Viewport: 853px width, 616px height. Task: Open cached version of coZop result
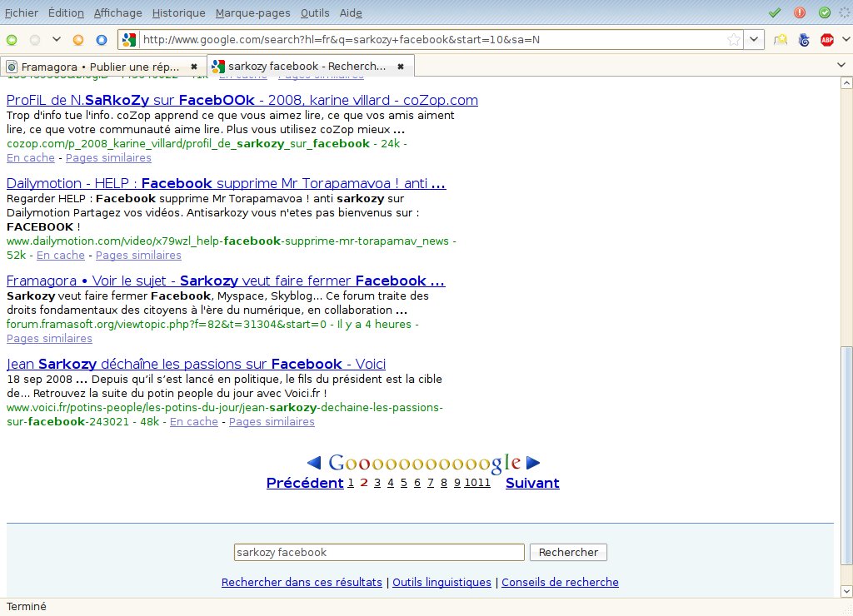click(x=31, y=157)
